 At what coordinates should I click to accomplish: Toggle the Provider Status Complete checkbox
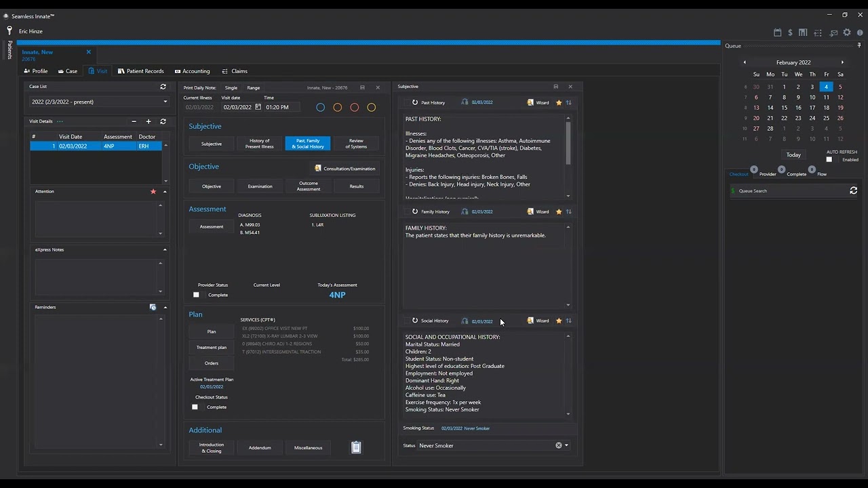click(196, 295)
